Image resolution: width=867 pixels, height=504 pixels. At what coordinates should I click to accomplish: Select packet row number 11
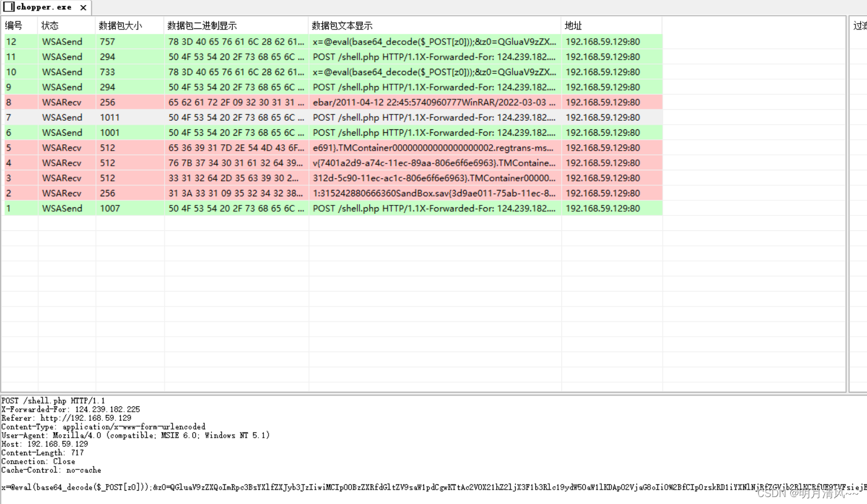333,57
